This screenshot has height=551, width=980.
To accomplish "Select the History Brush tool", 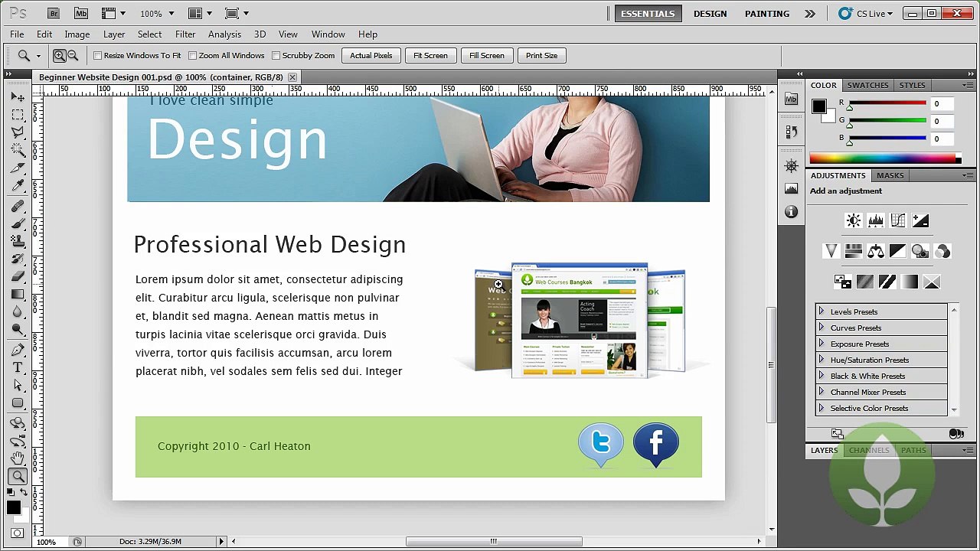I will [x=18, y=259].
